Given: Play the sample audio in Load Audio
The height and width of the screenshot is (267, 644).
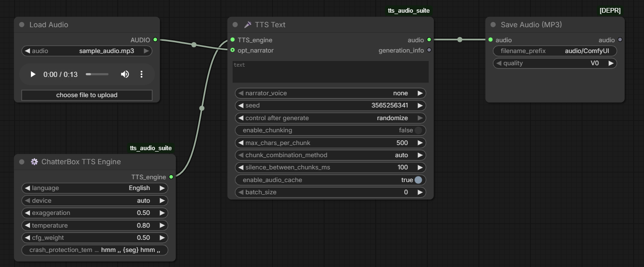Looking at the screenshot, I should [33, 74].
